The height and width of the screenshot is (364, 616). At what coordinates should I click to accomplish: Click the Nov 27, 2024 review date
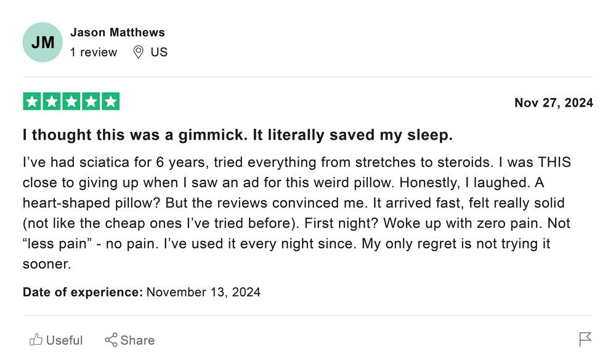click(x=554, y=103)
